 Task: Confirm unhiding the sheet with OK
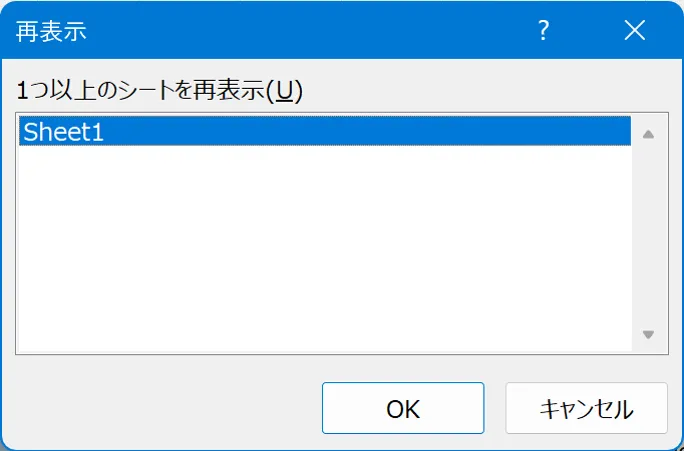403,409
